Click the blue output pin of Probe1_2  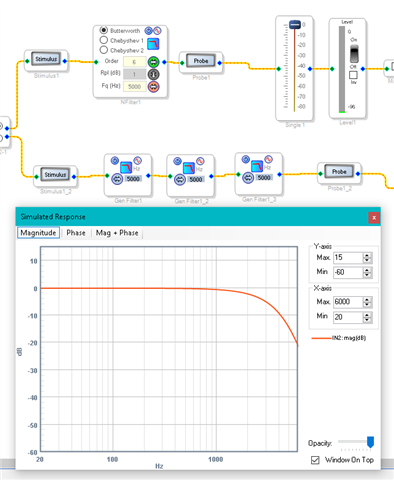[x=358, y=174]
